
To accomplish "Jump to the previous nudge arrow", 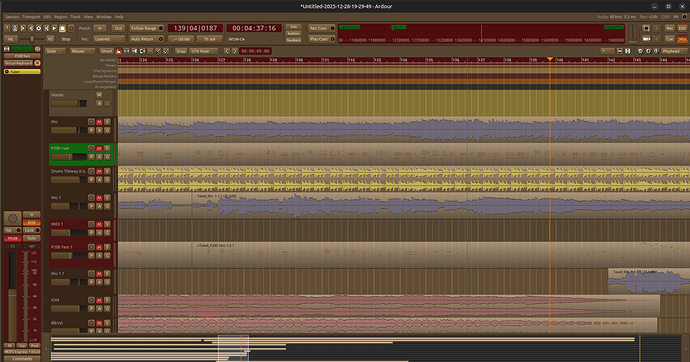I will tap(227, 51).
